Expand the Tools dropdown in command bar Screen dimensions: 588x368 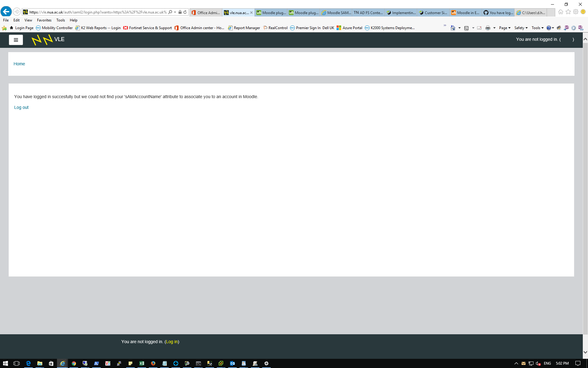click(537, 28)
